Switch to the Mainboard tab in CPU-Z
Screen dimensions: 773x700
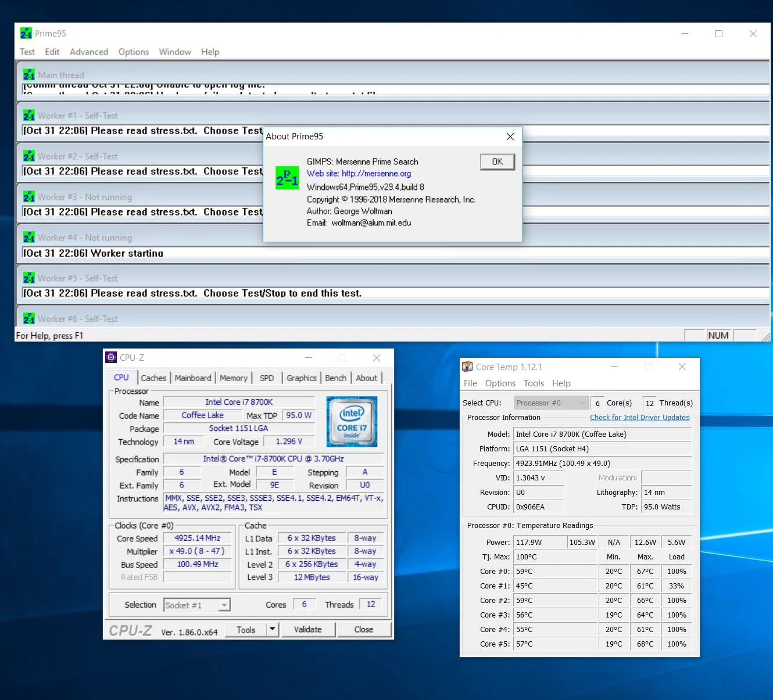pyautogui.click(x=193, y=378)
